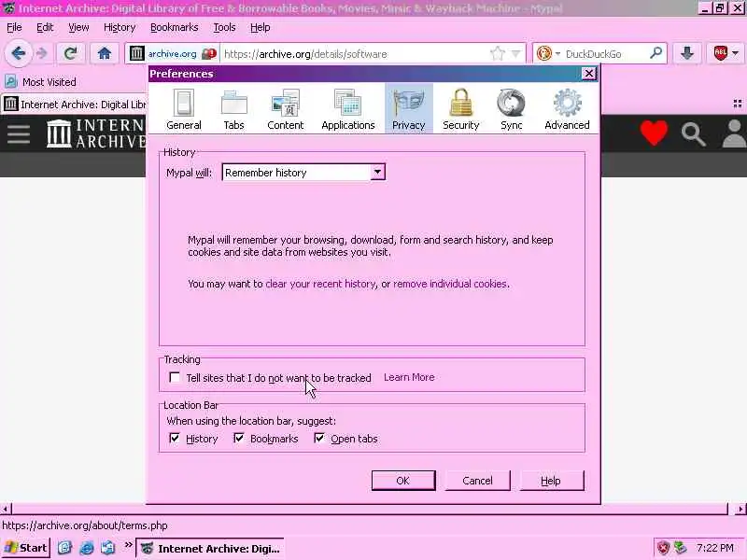The width and height of the screenshot is (747, 560).
Task: Open the Security preferences pane
Action: pyautogui.click(x=460, y=109)
